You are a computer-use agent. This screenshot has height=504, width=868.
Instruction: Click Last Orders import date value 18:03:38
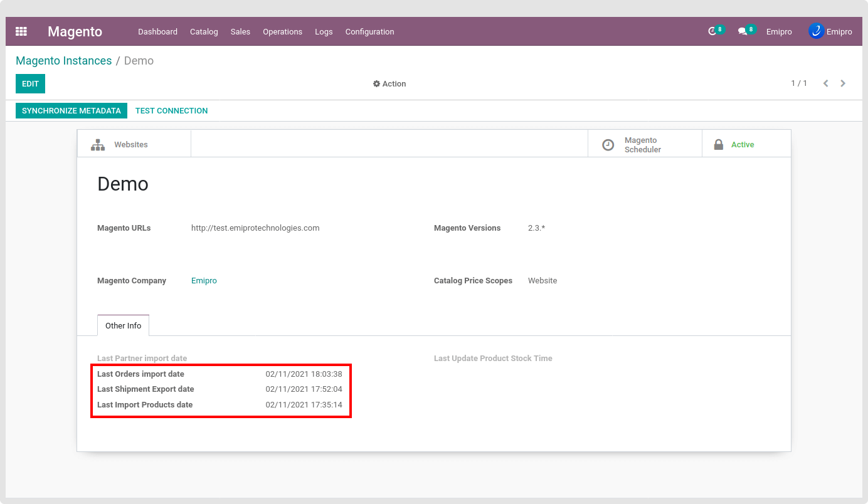(304, 374)
